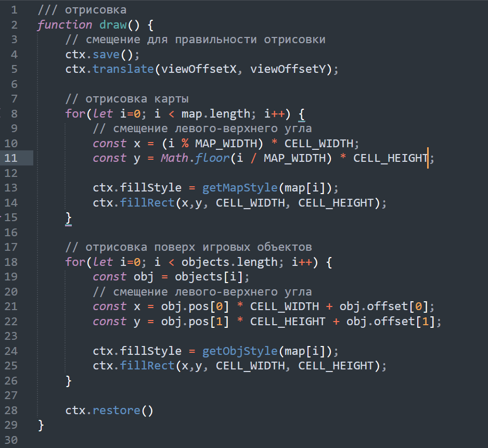
Task: Click obj.pos[1] on line 22
Action: (195, 321)
